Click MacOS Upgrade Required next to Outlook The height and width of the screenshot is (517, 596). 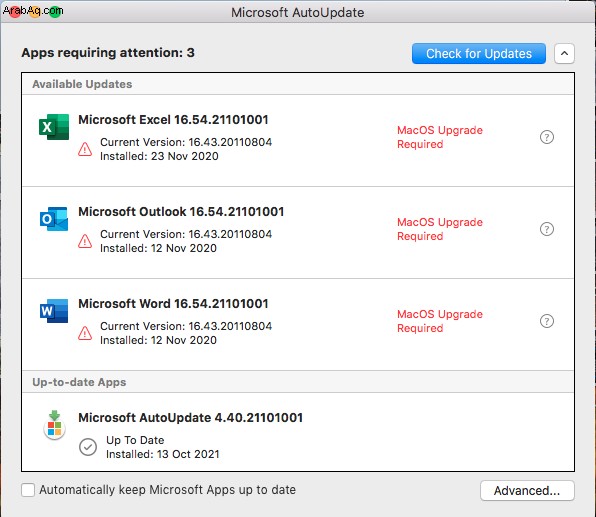440,229
